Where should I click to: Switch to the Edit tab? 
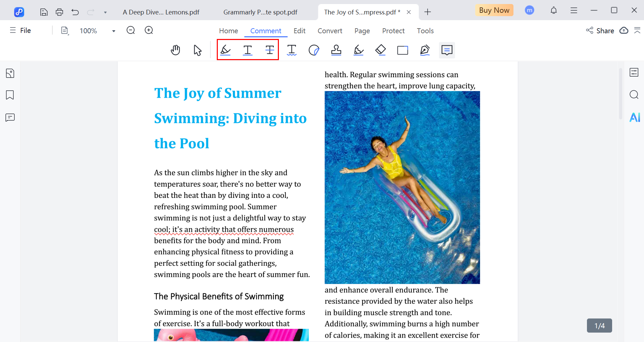point(299,31)
